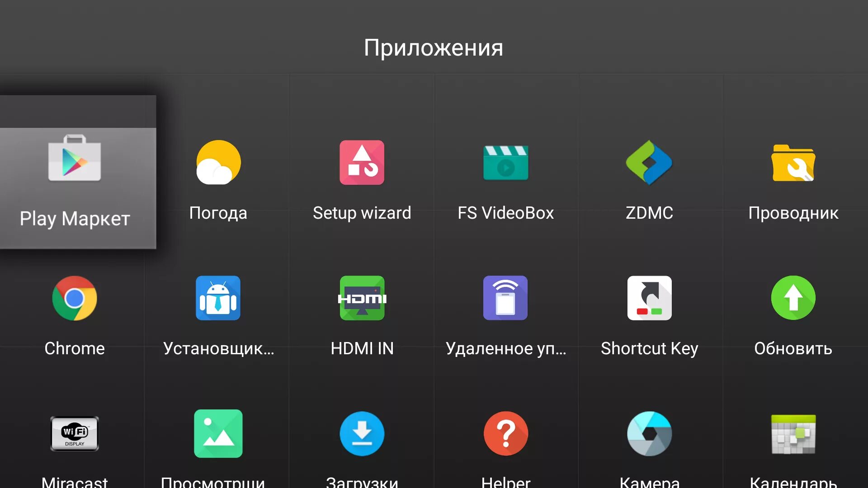Viewport: 868px width, 488px height.
Task: Launch Shortcut Key settings
Action: (650, 298)
